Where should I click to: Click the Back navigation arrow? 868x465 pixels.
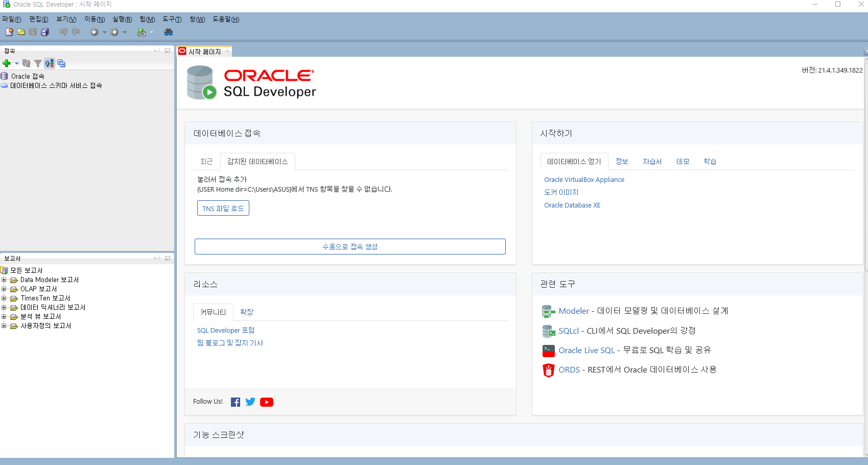[95, 32]
